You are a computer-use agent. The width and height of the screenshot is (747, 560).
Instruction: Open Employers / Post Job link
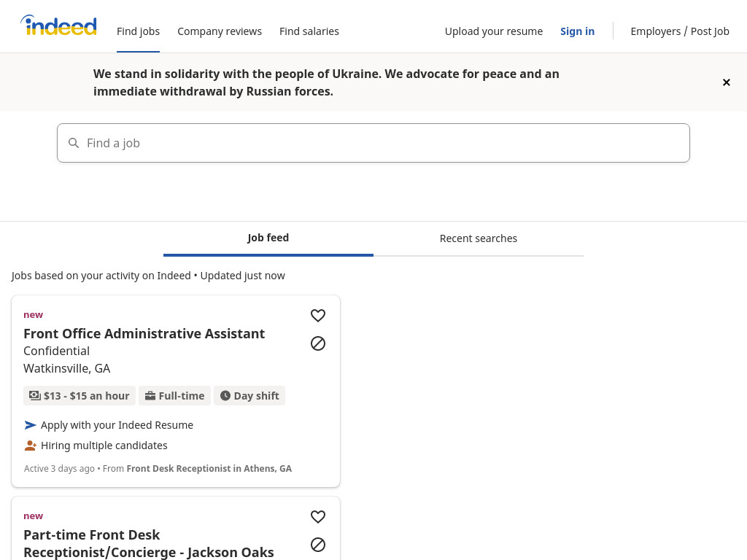tap(680, 31)
